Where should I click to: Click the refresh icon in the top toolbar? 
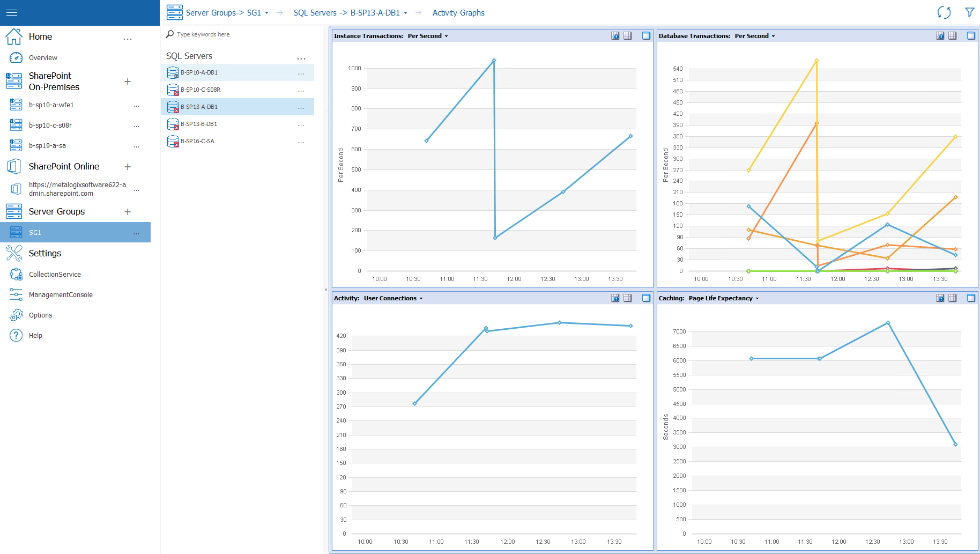tap(944, 12)
